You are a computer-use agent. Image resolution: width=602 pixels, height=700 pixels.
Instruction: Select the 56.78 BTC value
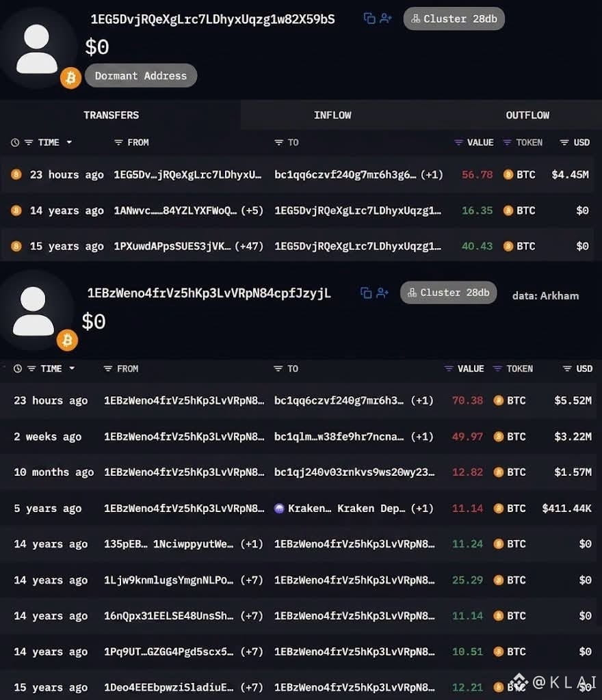point(477,174)
